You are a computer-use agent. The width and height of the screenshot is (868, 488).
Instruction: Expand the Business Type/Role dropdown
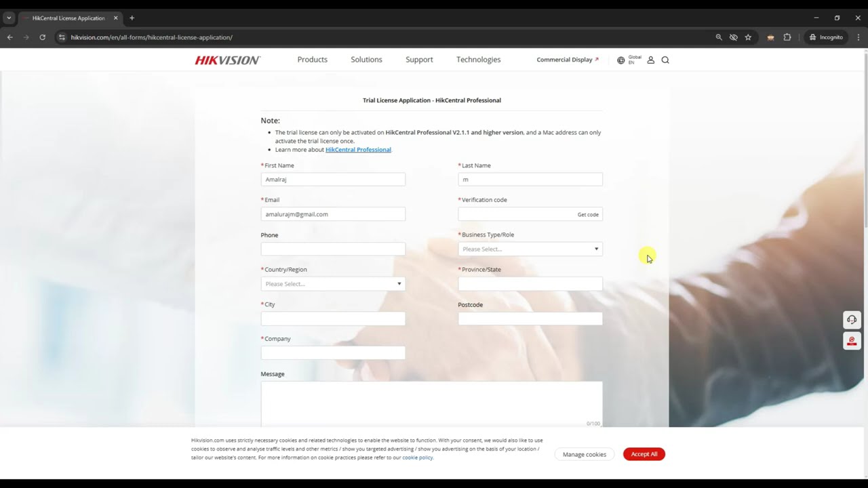[x=530, y=249]
